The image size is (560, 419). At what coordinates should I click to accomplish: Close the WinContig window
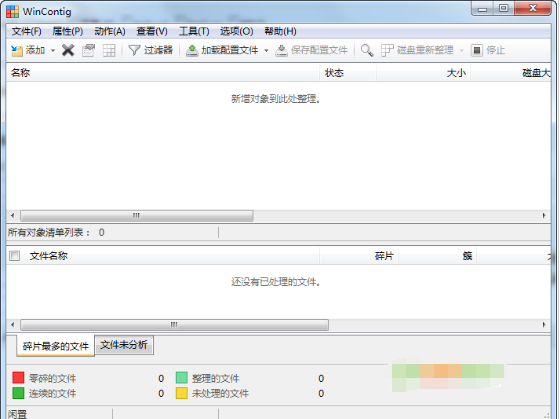click(533, 9)
